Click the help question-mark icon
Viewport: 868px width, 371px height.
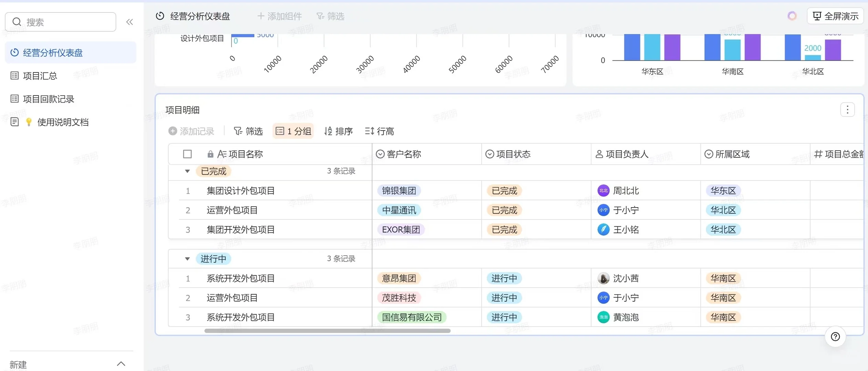[835, 337]
